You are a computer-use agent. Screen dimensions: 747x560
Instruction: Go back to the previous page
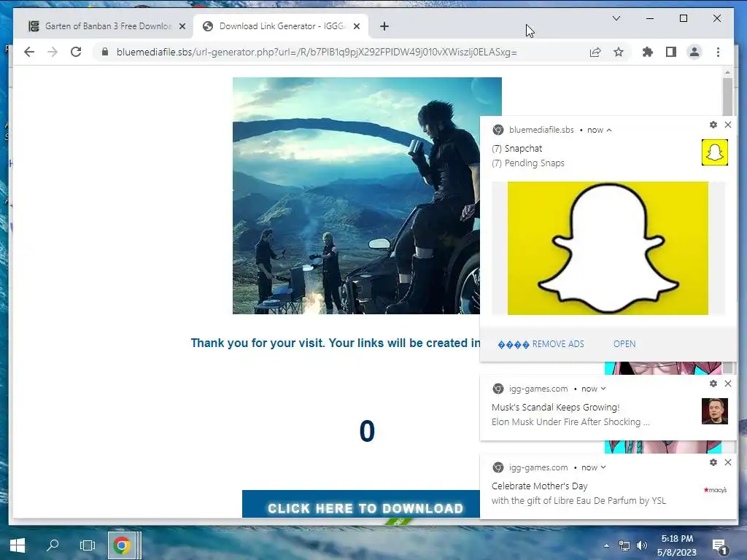pos(29,52)
